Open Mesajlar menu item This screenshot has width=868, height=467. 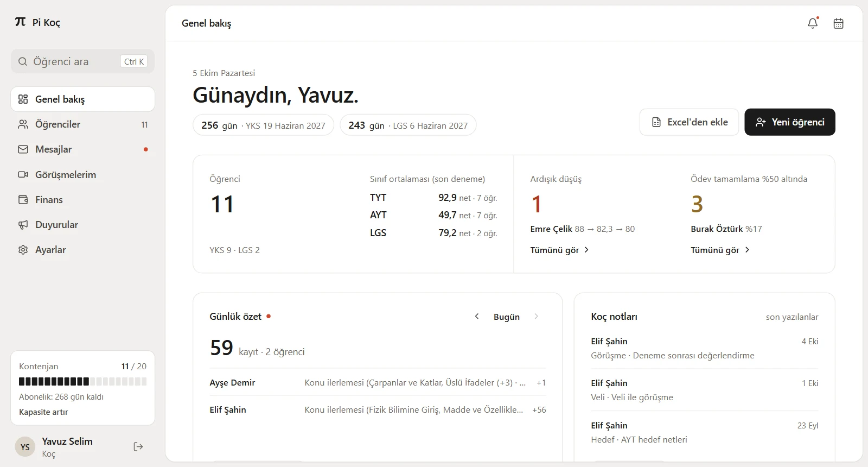point(82,149)
